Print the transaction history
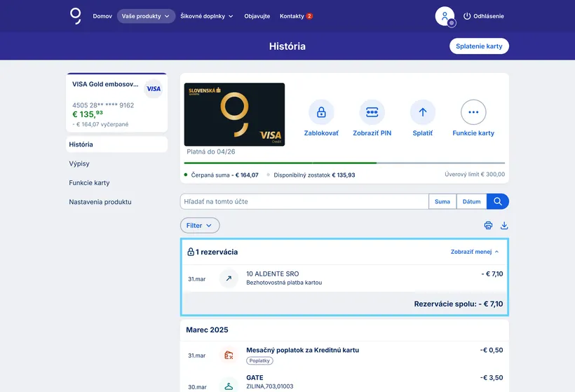The width and height of the screenshot is (575, 392). 488,225
